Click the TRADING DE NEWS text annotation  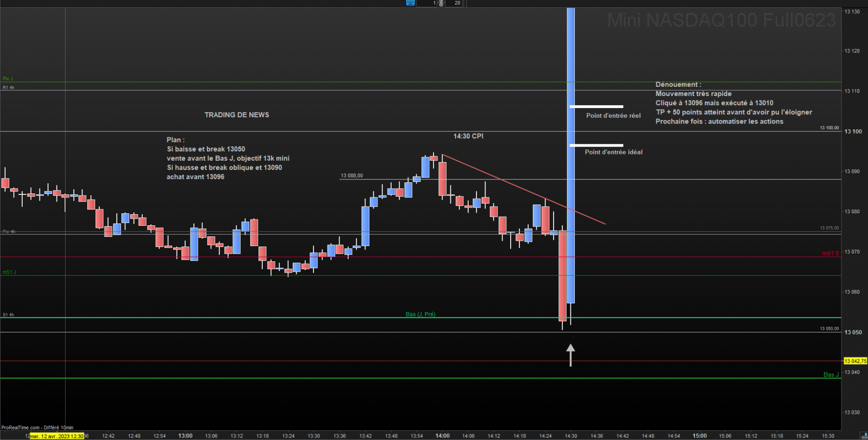237,115
